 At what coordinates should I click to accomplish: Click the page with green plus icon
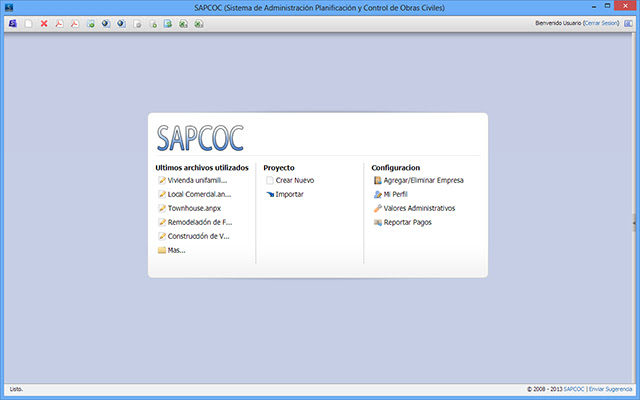coord(153,24)
